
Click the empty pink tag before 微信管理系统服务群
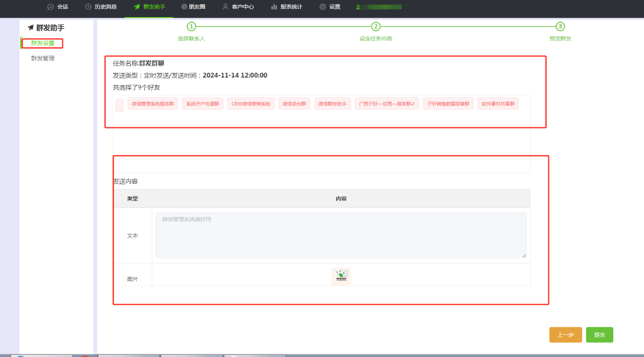tap(120, 105)
